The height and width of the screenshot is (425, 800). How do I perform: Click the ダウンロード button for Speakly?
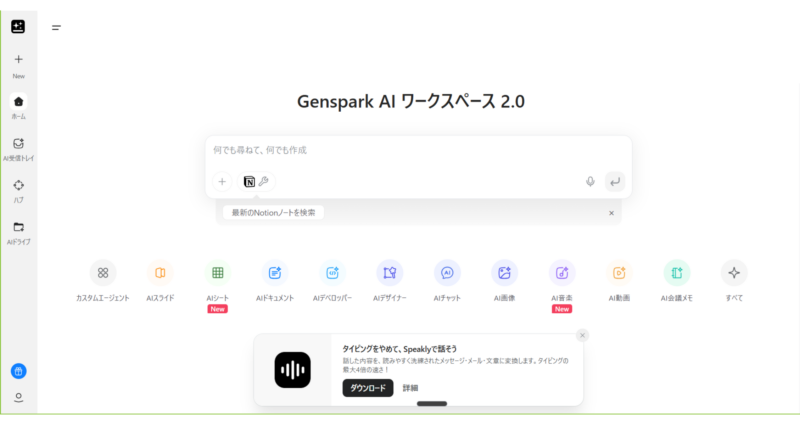[x=368, y=388]
